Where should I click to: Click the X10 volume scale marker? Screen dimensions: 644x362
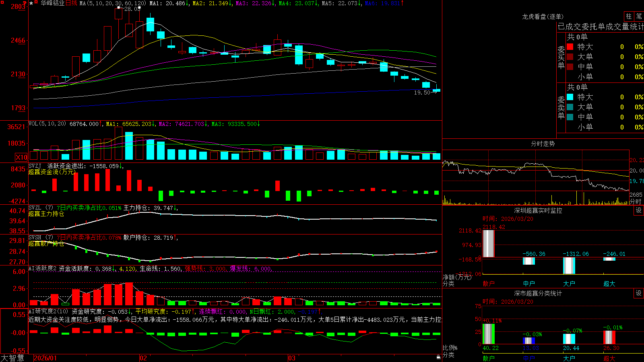point(21,157)
